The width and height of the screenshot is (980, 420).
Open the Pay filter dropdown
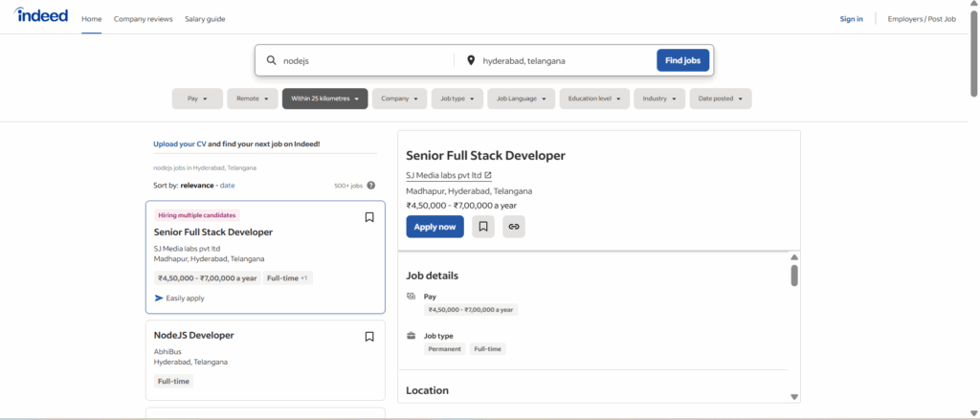(x=197, y=99)
